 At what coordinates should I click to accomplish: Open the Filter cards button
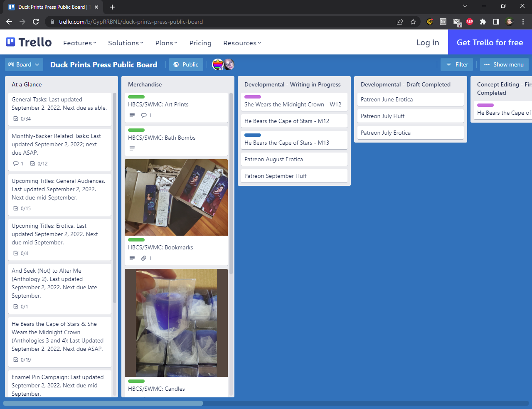457,64
